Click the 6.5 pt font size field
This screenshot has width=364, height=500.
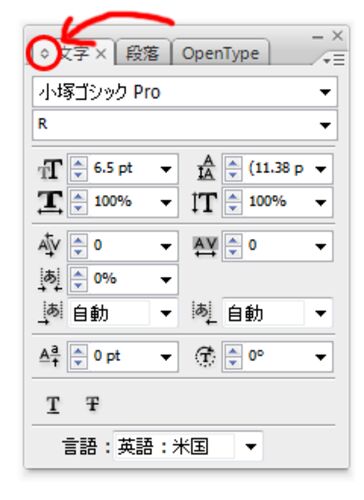pyautogui.click(x=123, y=169)
